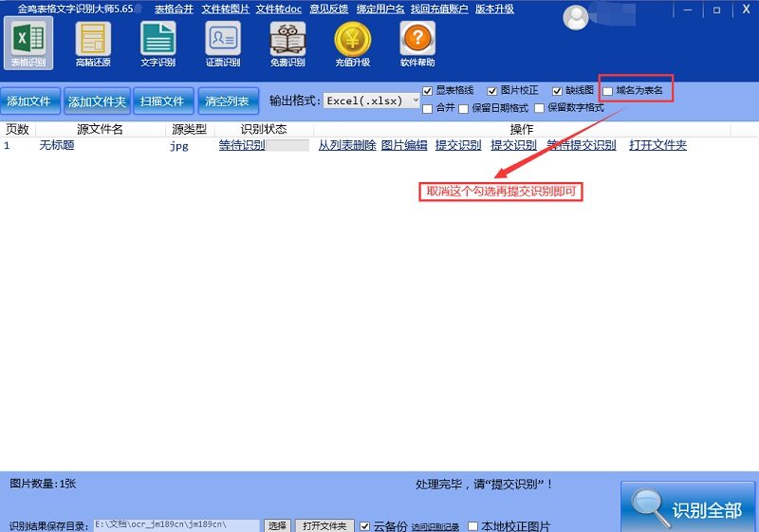This screenshot has width=759, height=532.
Task: Maximize the application window
Action: pos(717,9)
